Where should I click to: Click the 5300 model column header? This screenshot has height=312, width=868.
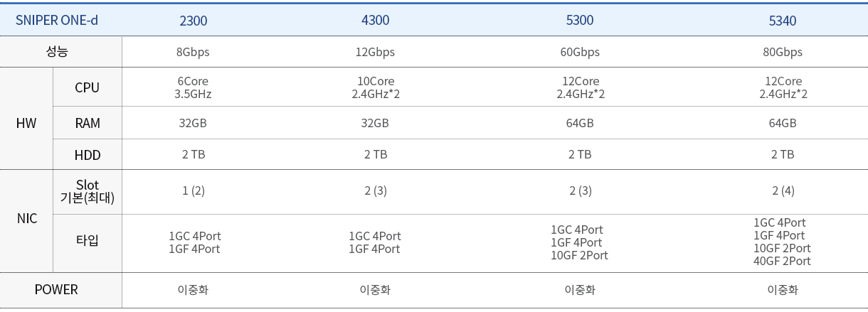[580, 21]
